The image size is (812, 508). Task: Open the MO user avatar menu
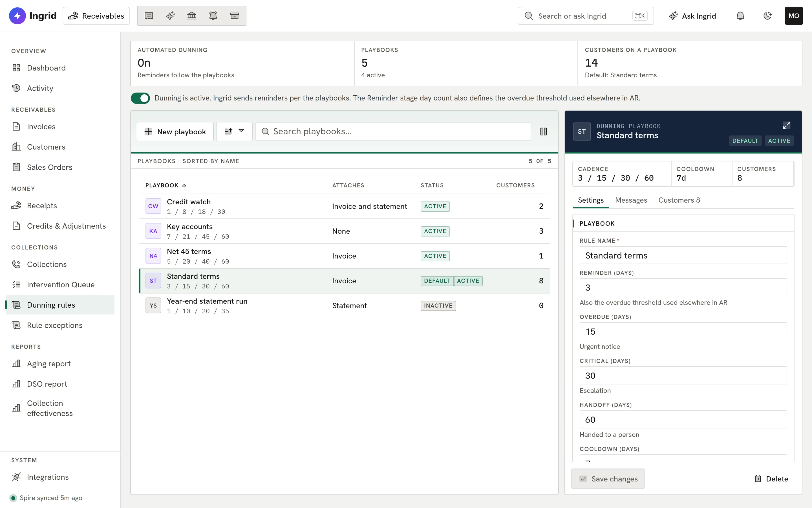(794, 16)
